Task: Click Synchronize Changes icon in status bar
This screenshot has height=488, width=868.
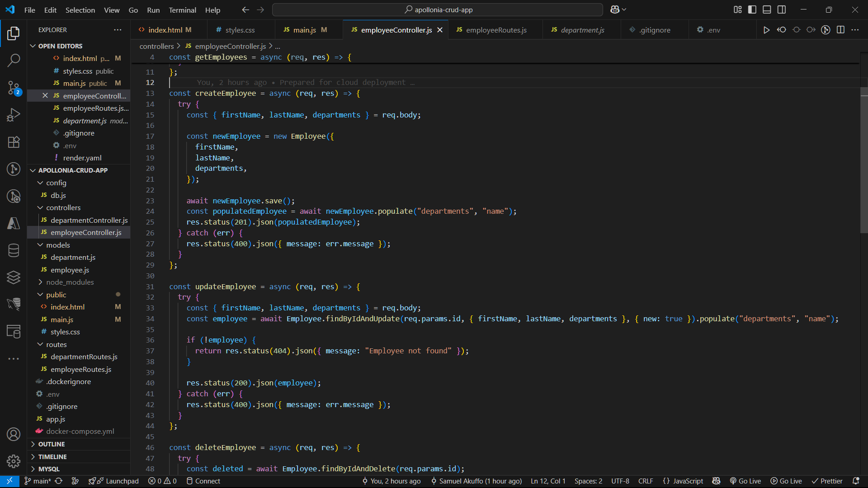Action: pos(59,481)
